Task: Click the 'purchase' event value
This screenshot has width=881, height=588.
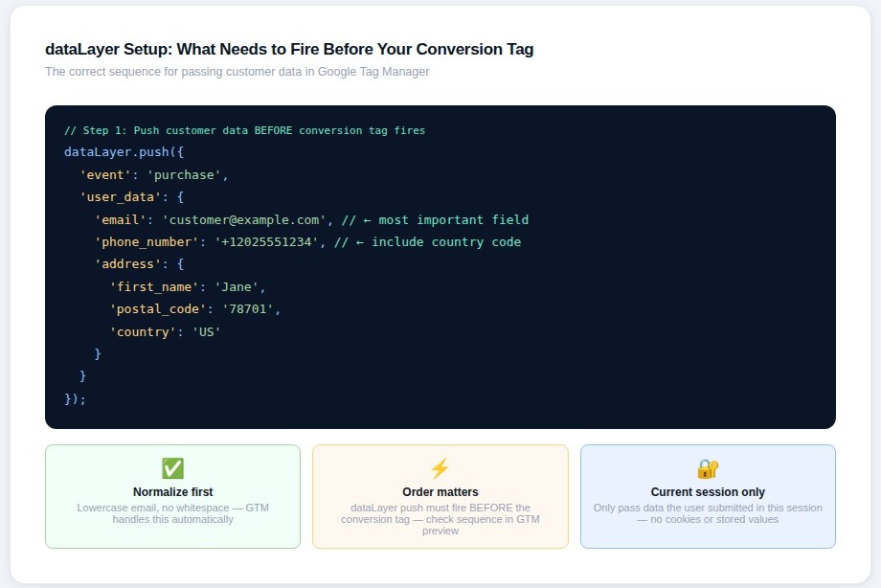Action: click(x=185, y=174)
